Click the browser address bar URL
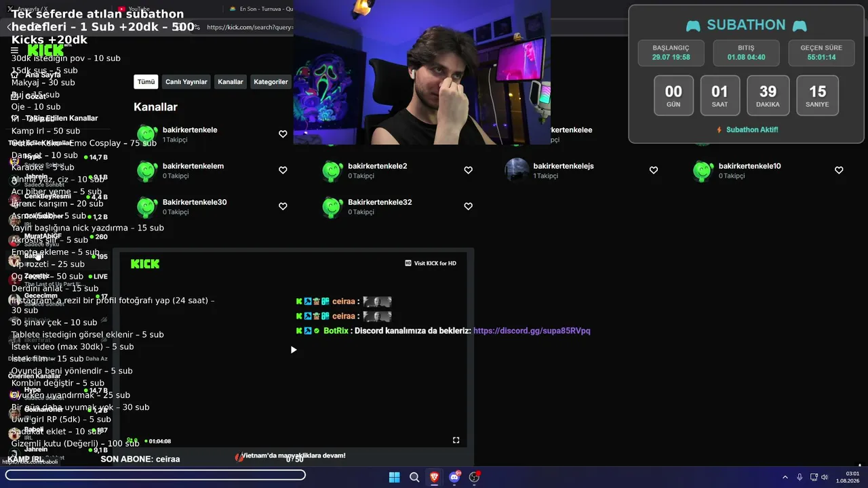Viewport: 868px width, 488px height. [x=250, y=27]
